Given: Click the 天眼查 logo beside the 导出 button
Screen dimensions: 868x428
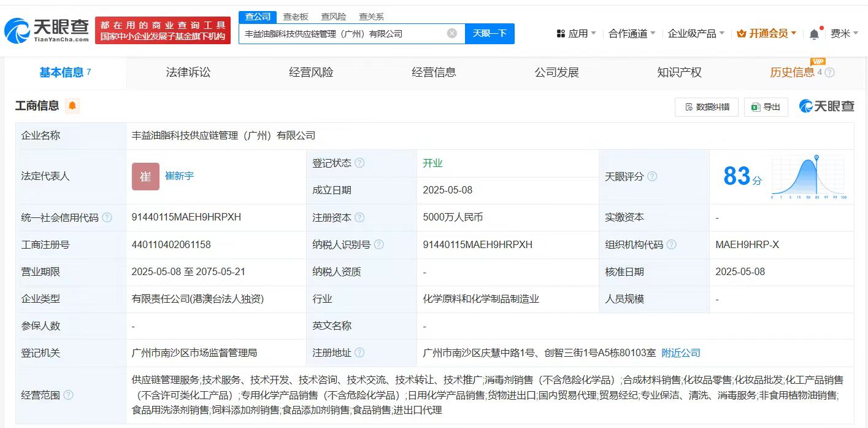Looking at the screenshot, I should (827, 106).
